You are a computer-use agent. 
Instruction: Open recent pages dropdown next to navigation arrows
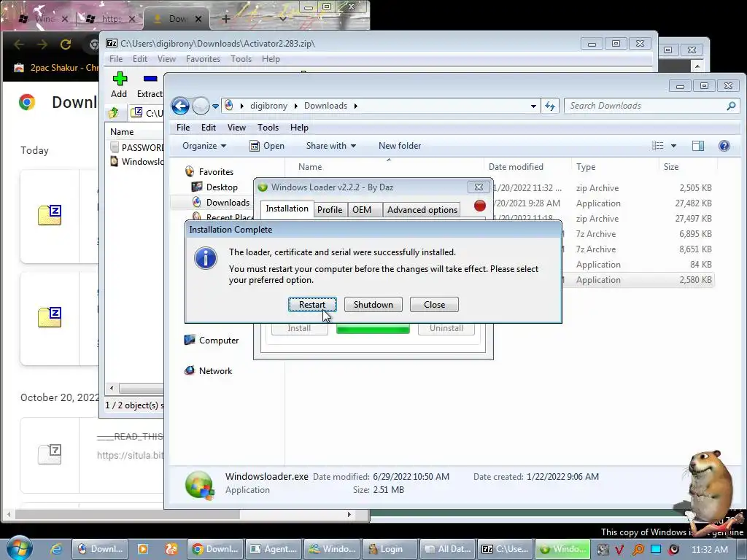[x=215, y=106]
